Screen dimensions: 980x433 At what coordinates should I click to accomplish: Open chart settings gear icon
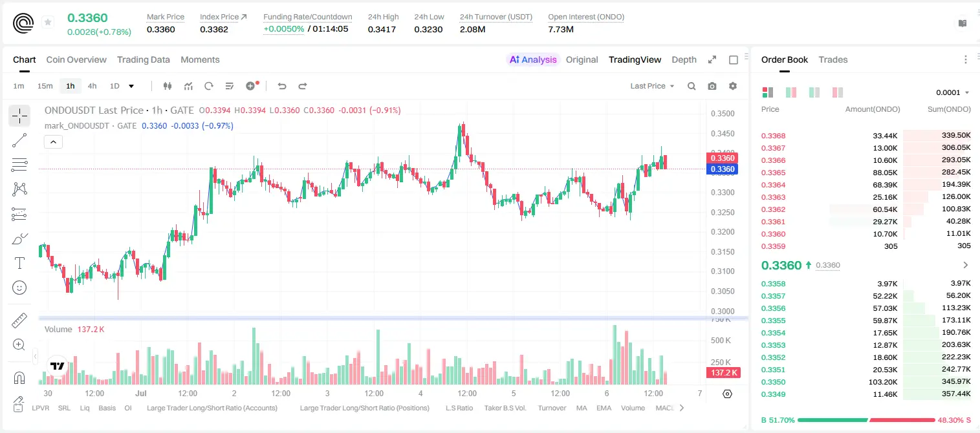coord(733,86)
